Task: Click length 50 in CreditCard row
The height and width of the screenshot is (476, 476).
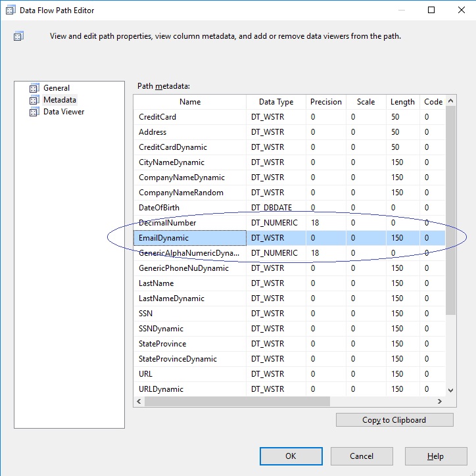Action: 402,117
